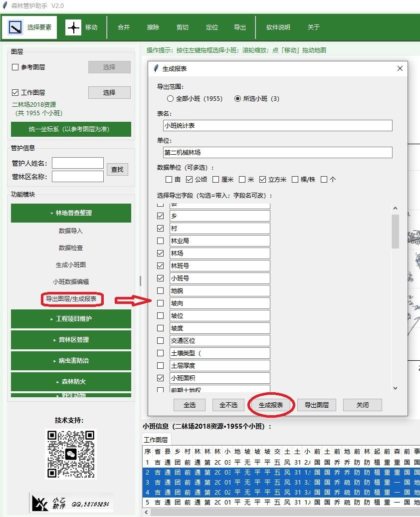Click the field list scrollbar down arrow

pyautogui.click(x=395, y=388)
